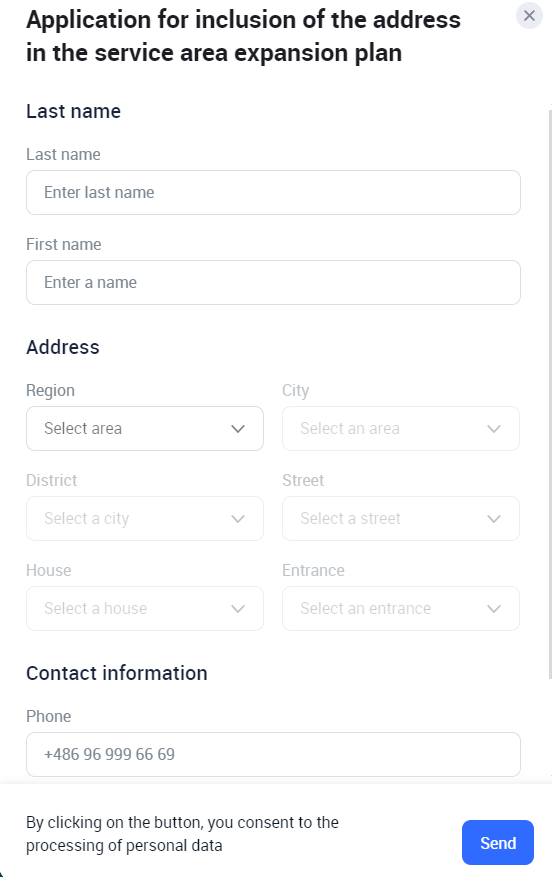The width and height of the screenshot is (552, 877).
Task: Focus the First name input field
Action: click(273, 282)
